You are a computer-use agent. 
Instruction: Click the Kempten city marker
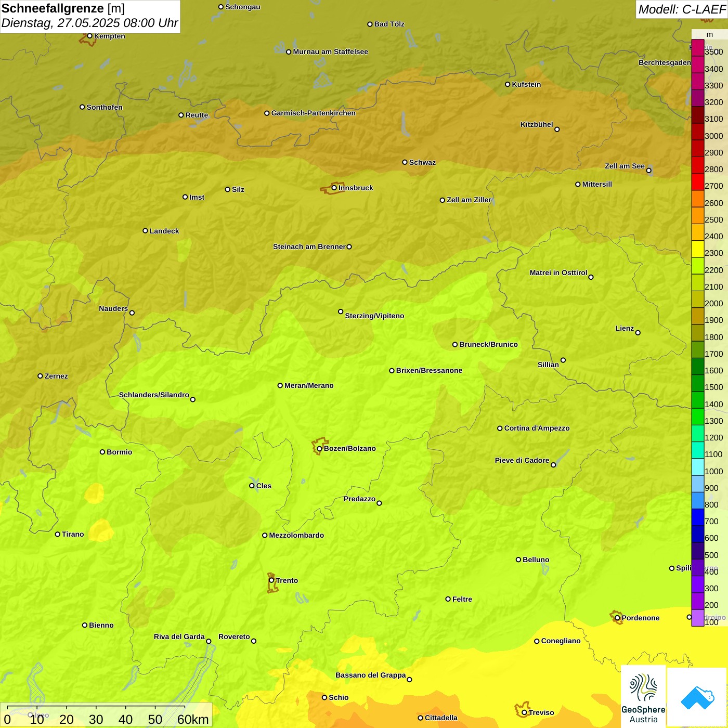click(x=90, y=36)
